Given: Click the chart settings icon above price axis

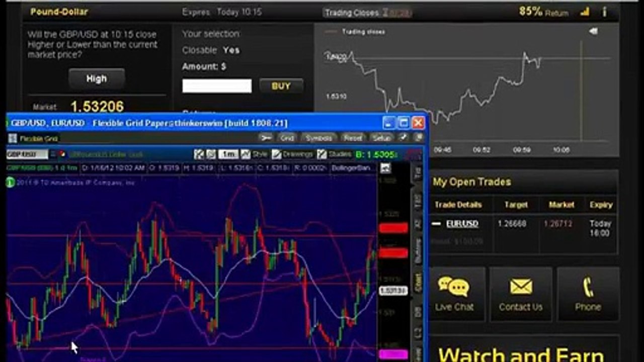Looking at the screenshot, I should coord(385,168).
